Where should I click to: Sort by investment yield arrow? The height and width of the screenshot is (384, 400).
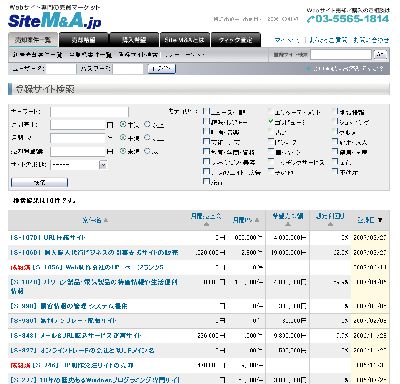[330, 224]
